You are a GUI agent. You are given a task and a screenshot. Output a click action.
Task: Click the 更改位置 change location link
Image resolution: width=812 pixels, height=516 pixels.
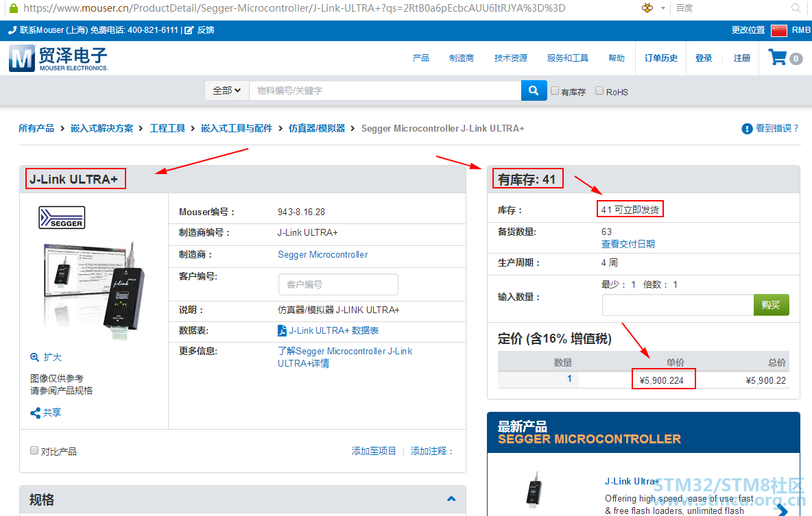coord(748,30)
